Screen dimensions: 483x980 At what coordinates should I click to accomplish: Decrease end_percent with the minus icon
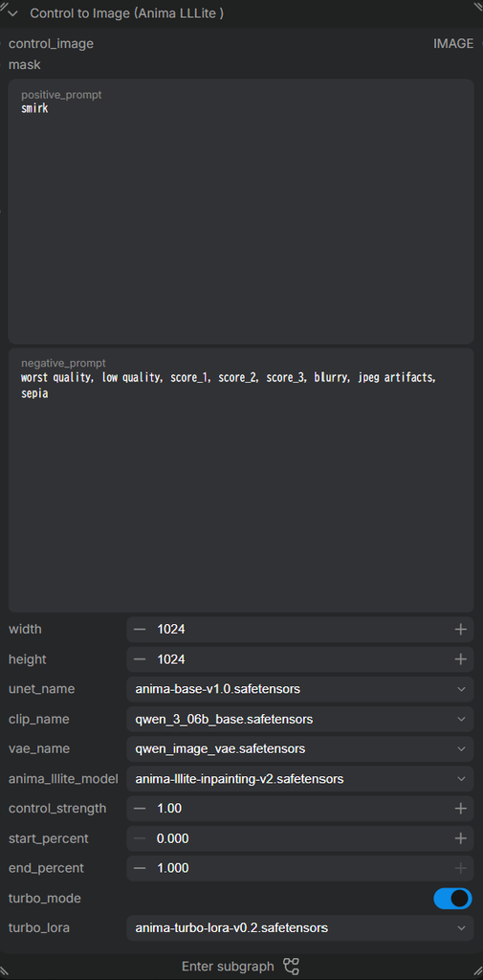[140, 868]
